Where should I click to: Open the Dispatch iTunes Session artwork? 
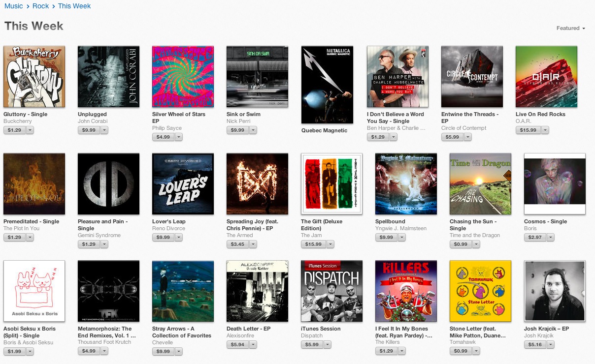[x=331, y=291]
